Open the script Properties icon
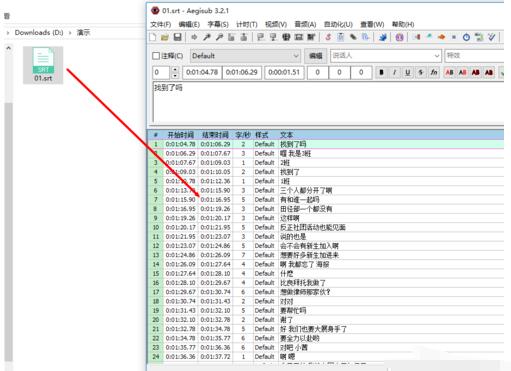The height and width of the screenshot is (371, 511). coord(340,37)
